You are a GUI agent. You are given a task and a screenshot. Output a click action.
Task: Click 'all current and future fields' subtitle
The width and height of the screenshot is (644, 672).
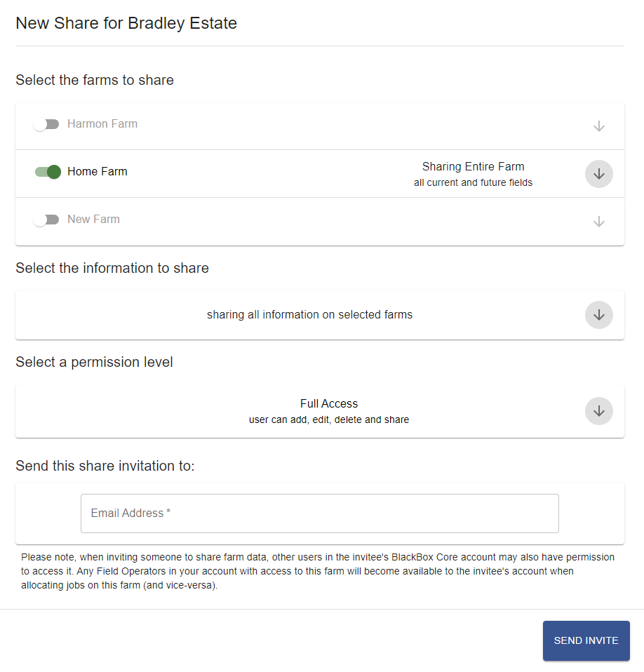[473, 182]
